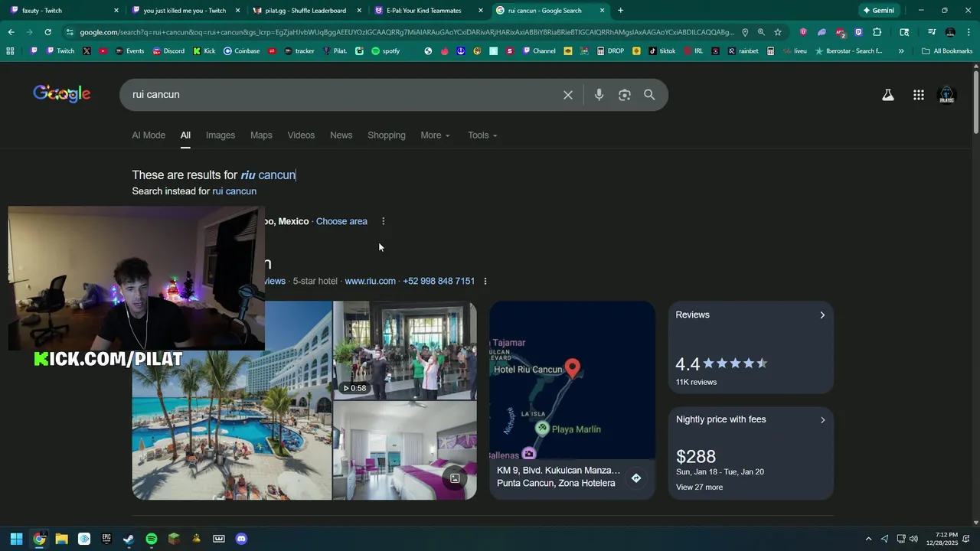Open the Google account profile avatar

[947, 95]
